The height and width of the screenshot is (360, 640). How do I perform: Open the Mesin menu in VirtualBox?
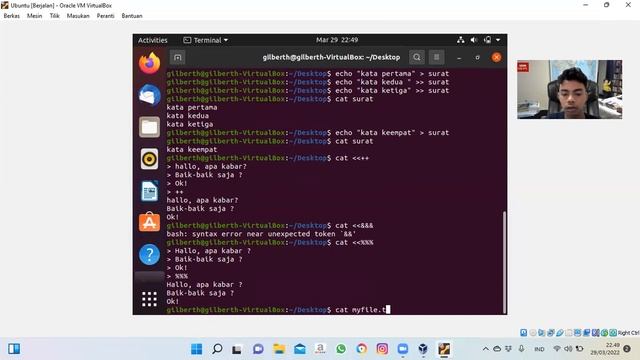point(34,16)
